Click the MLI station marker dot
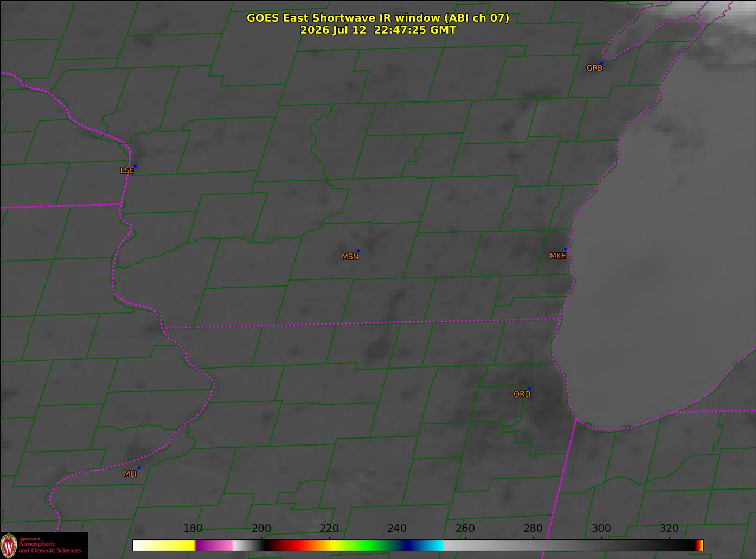Image resolution: width=756 pixels, height=559 pixels. click(139, 468)
